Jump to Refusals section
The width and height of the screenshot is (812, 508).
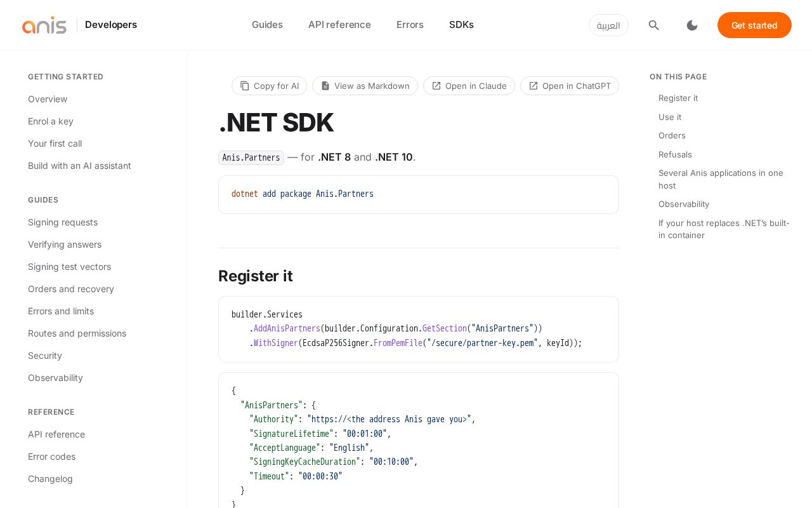(675, 154)
